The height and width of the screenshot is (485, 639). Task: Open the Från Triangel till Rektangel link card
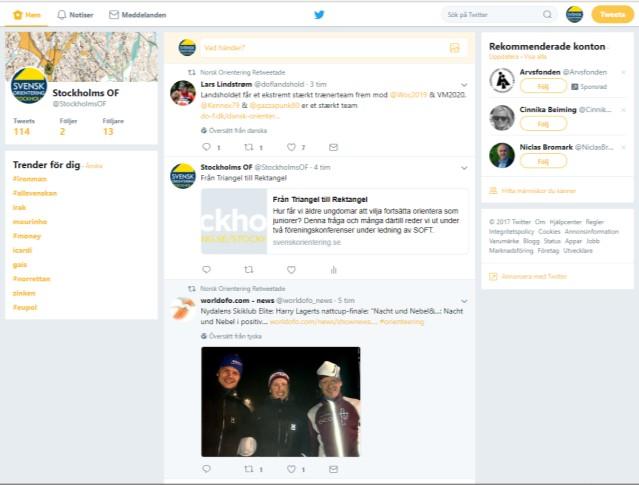click(x=335, y=221)
